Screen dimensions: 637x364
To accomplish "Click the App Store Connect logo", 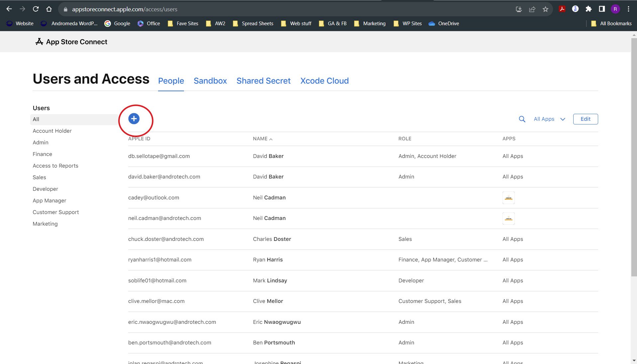I will (x=71, y=42).
